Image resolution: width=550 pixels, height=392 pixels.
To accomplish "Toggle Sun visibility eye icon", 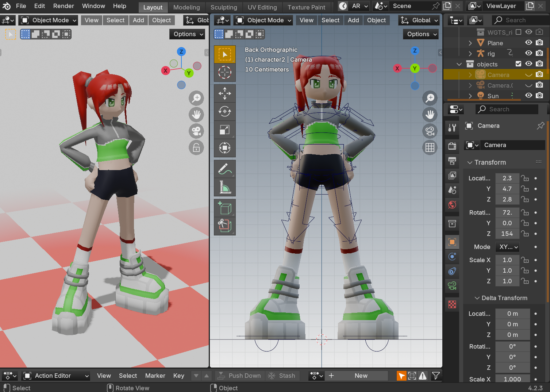I will pyautogui.click(x=528, y=96).
